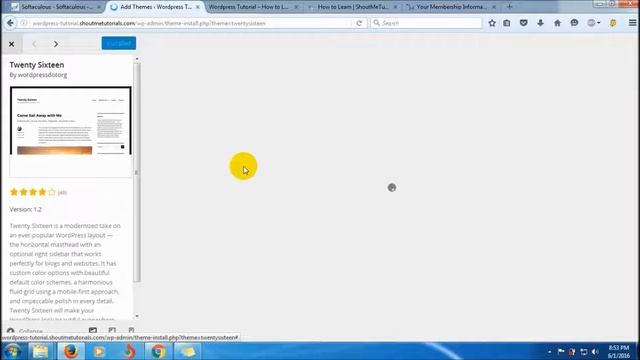This screenshot has width=640, height=360.
Task: Click the 8:53 PM taskbar clock
Action: pyautogui.click(x=619, y=352)
